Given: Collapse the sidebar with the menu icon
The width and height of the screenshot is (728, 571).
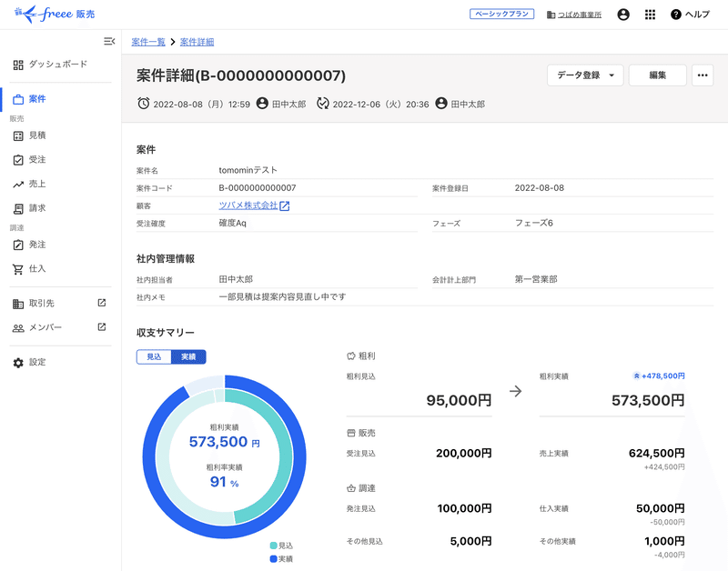Looking at the screenshot, I should point(109,41).
